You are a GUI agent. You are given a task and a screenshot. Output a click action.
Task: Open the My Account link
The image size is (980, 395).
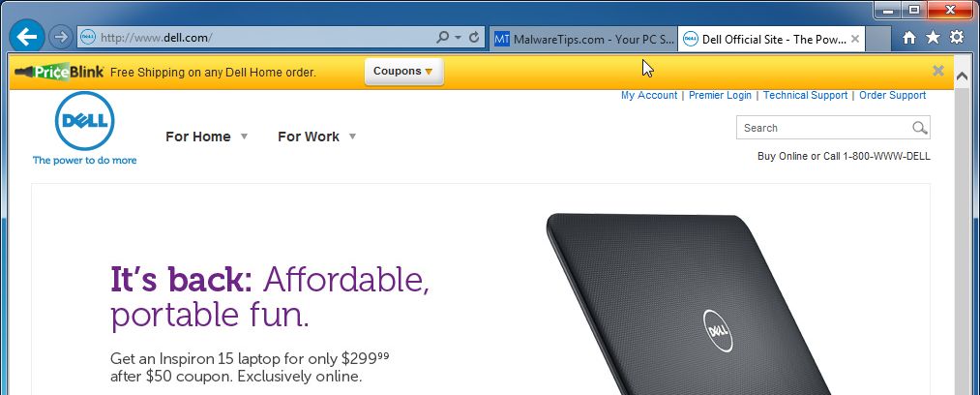pyautogui.click(x=649, y=95)
